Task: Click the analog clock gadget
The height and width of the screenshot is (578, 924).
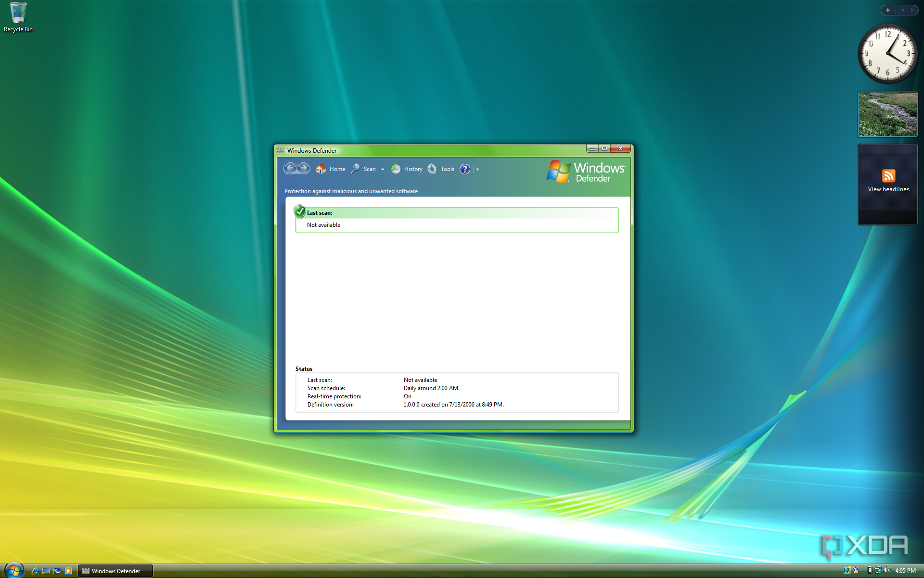Action: (x=887, y=53)
